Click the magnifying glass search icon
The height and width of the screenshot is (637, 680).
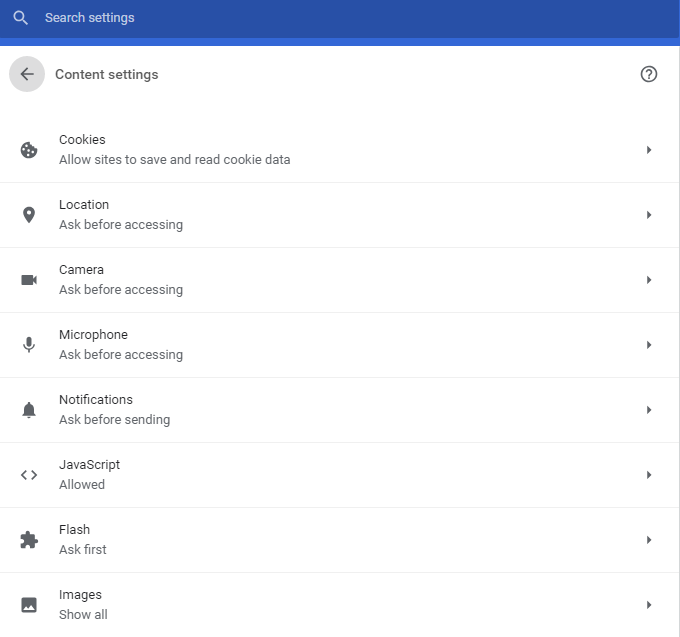[20, 18]
